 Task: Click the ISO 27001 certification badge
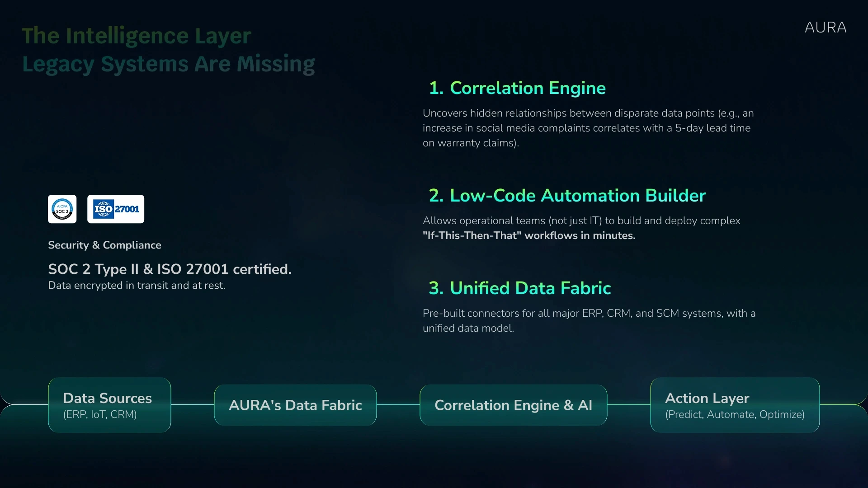pyautogui.click(x=116, y=209)
